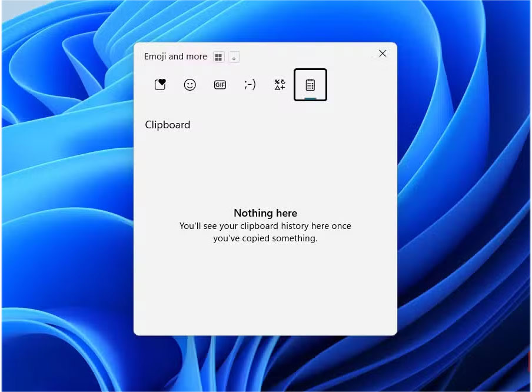Open the kaomoji ;-) category
532x392 pixels.
(250, 84)
